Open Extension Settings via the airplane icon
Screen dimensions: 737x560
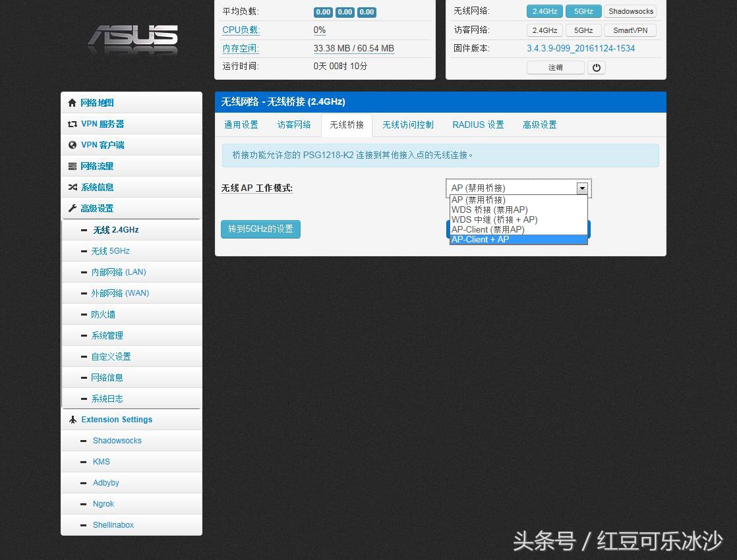(73, 419)
